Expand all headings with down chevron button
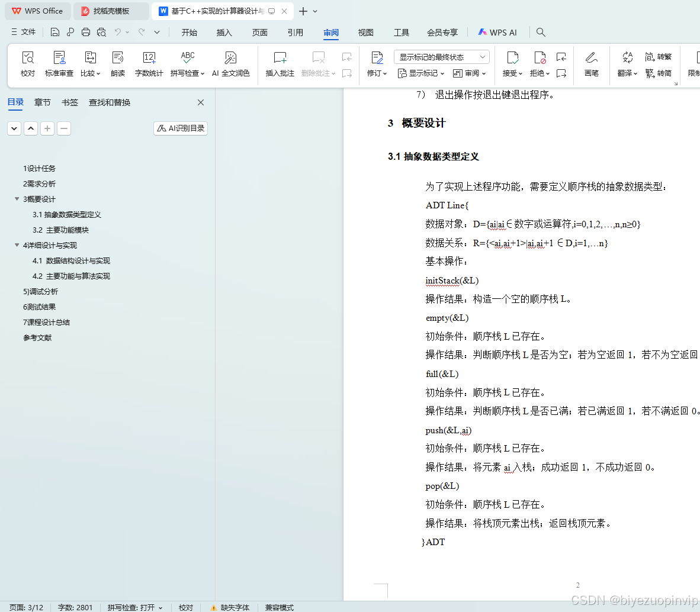The width and height of the screenshot is (700, 612). click(x=14, y=128)
